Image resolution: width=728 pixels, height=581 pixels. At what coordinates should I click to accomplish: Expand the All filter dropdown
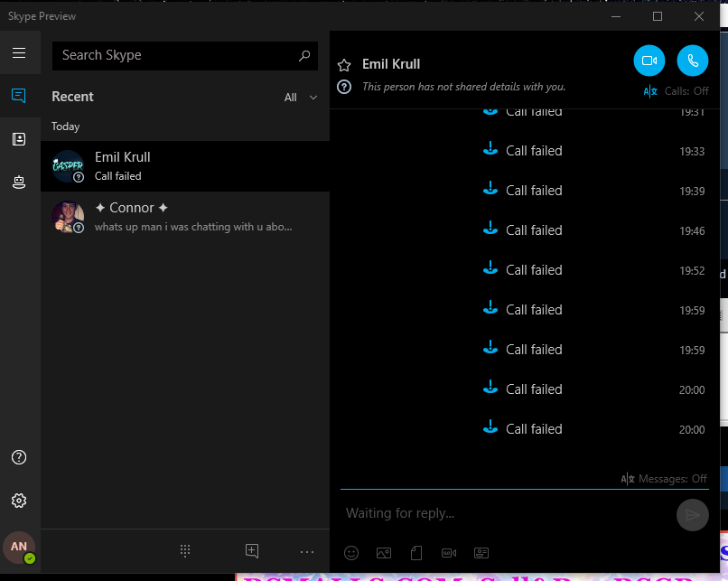click(x=301, y=98)
